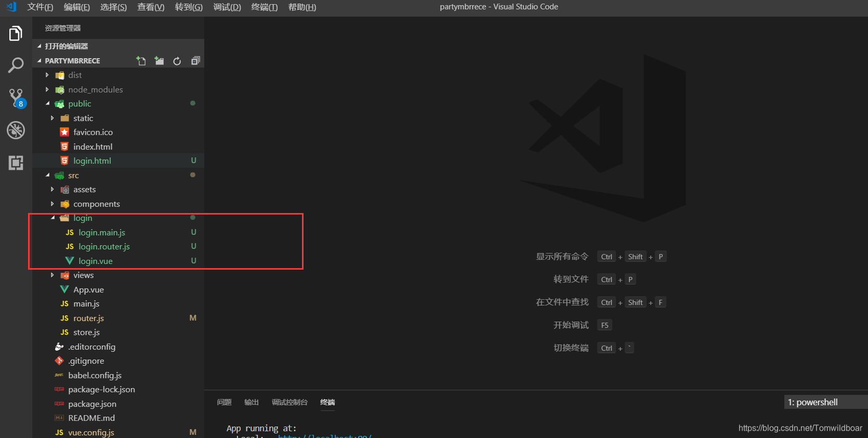Click the JS icon beside vue.config.js
This screenshot has height=438, width=868.
tap(59, 432)
